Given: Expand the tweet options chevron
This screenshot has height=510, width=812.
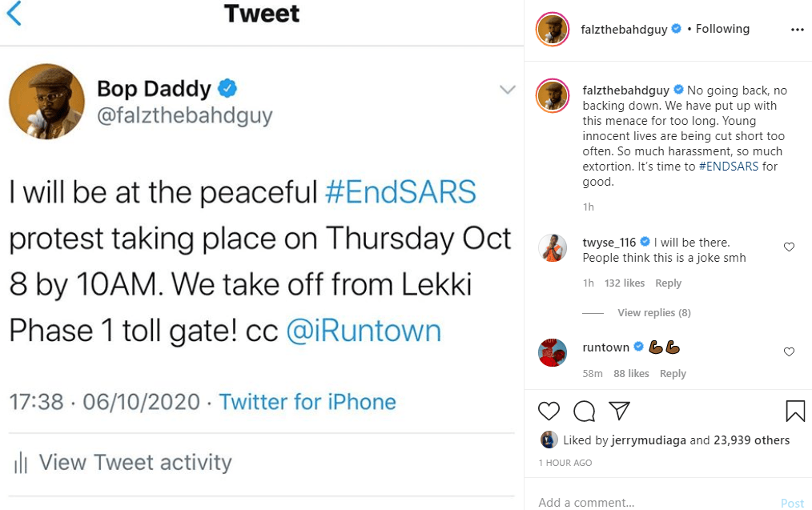Looking at the screenshot, I should (508, 90).
